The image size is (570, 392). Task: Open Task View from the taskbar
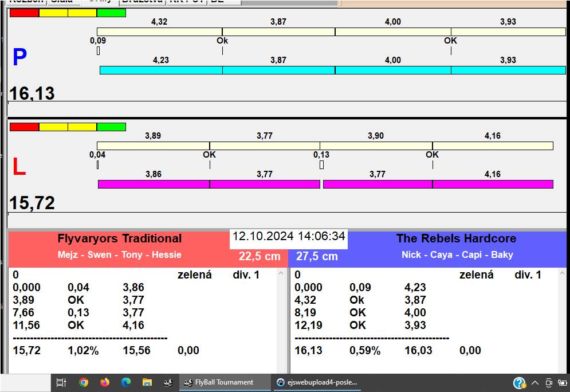(x=62, y=382)
